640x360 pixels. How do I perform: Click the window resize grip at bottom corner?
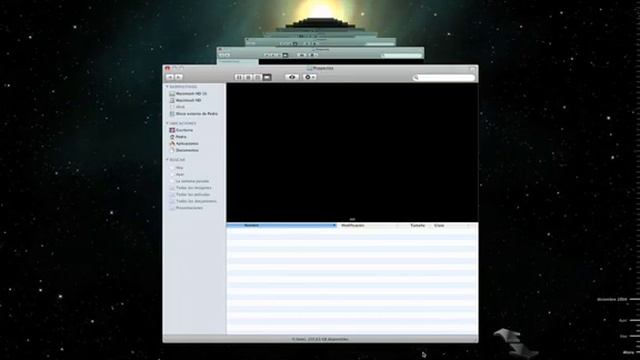[x=475, y=339]
